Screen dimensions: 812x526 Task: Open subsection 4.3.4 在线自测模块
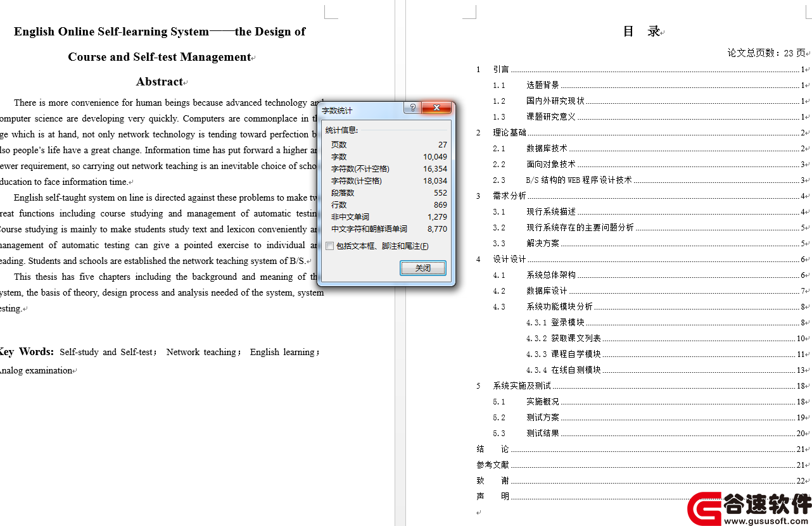coord(666,370)
